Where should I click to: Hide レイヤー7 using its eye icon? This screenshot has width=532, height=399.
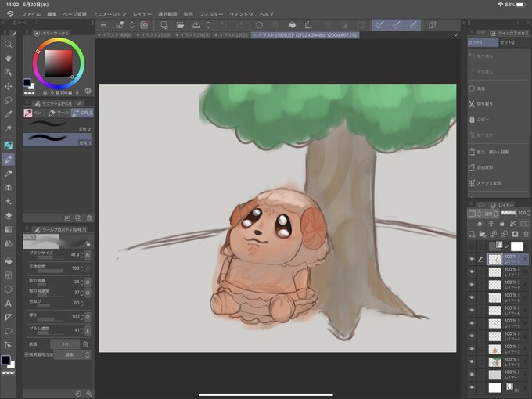coord(471,272)
